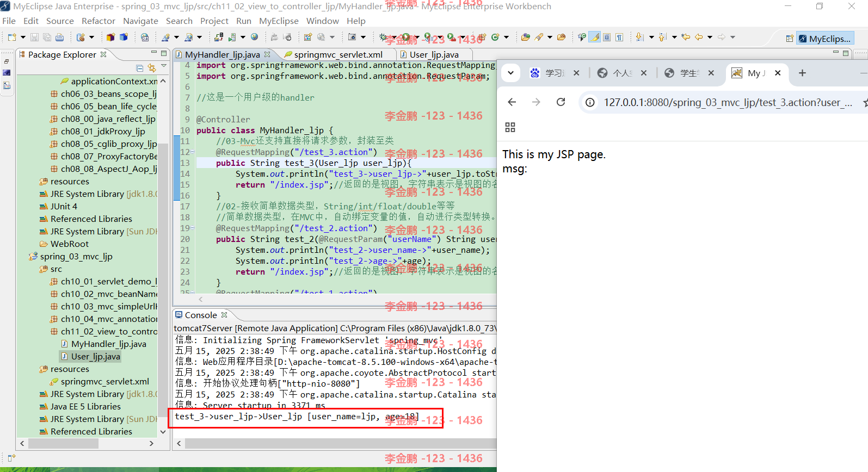Click the Next Annotation arrow icon
868x472 pixels.
pos(640,38)
